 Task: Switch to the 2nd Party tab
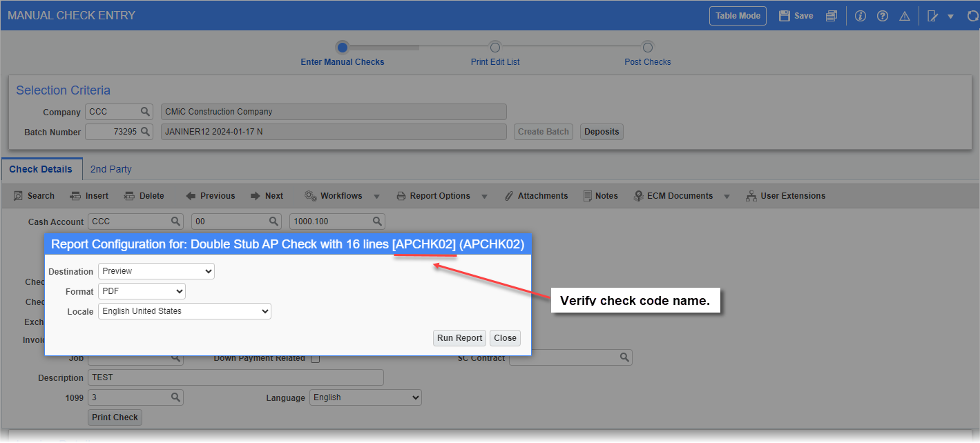coord(111,169)
